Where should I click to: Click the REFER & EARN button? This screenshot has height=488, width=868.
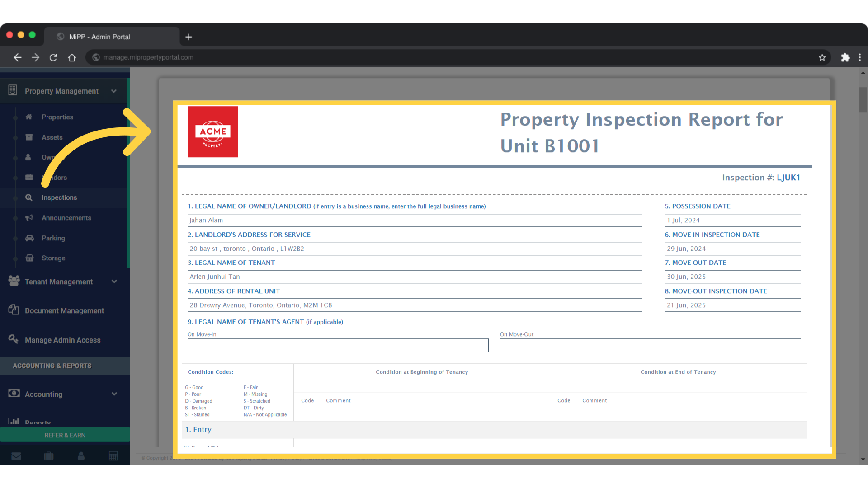(x=65, y=435)
